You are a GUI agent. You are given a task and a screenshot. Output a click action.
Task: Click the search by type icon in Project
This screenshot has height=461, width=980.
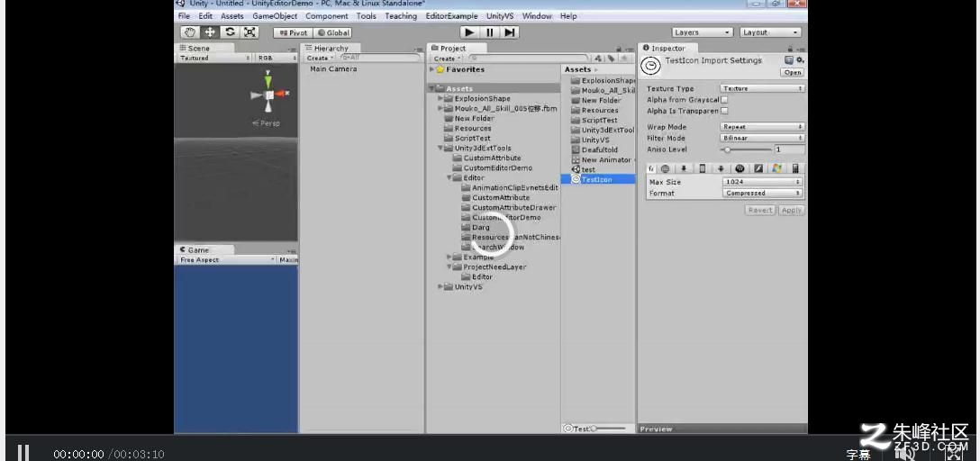click(x=599, y=59)
